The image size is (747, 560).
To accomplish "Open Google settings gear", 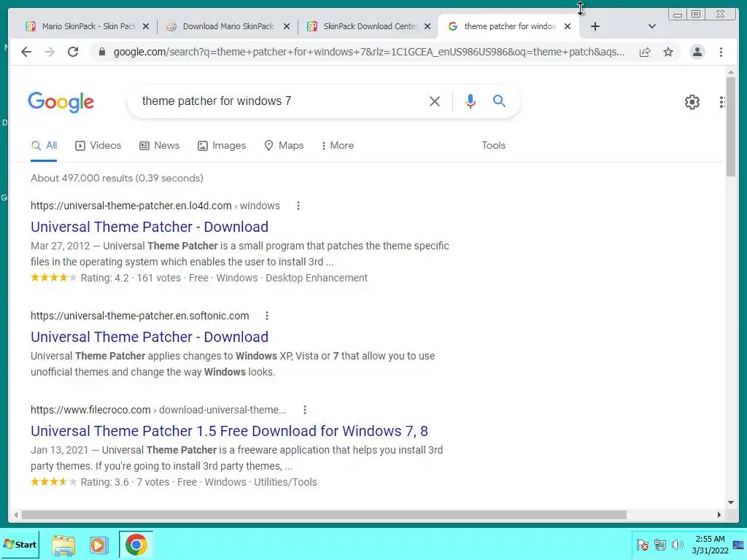I will [x=692, y=102].
